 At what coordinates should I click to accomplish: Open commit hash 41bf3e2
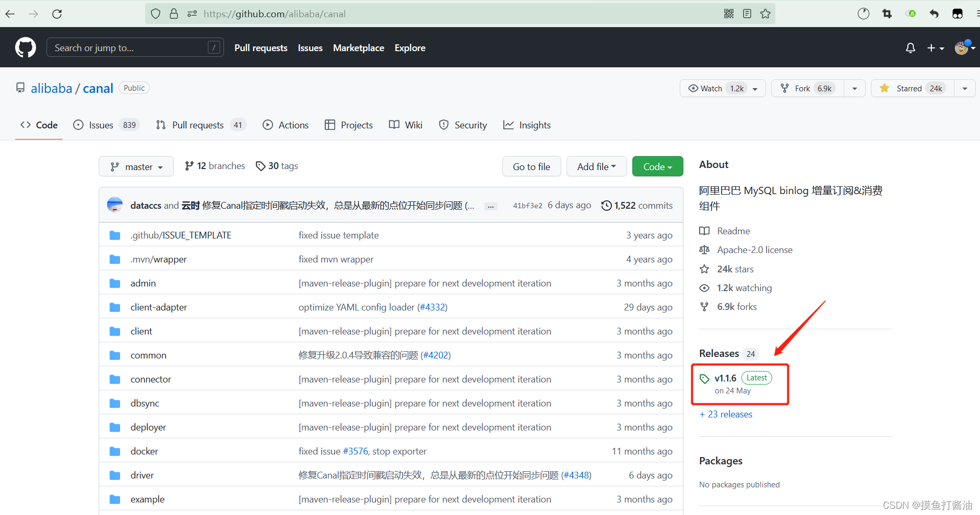[528, 206]
